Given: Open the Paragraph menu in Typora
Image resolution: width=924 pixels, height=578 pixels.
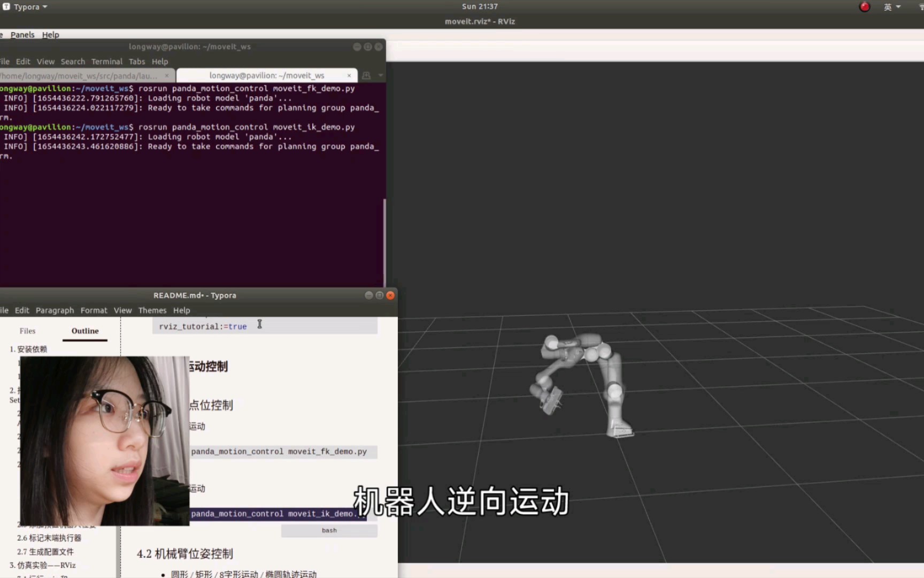Looking at the screenshot, I should 55,310.
